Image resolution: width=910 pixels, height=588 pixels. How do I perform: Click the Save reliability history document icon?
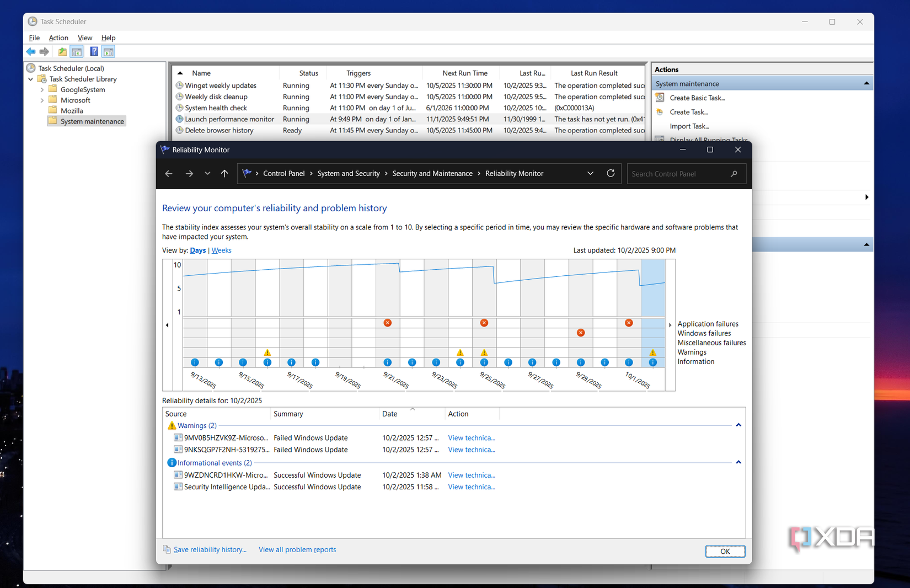(x=167, y=549)
